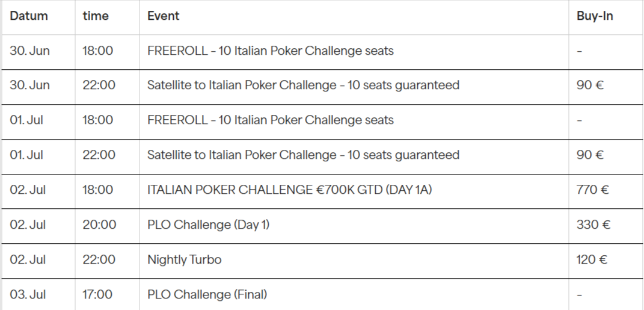644x310 pixels.
Task: Click ITALIAN POKER CHALLENGE €700K GTD (DAY 1A)
Action: coord(289,190)
